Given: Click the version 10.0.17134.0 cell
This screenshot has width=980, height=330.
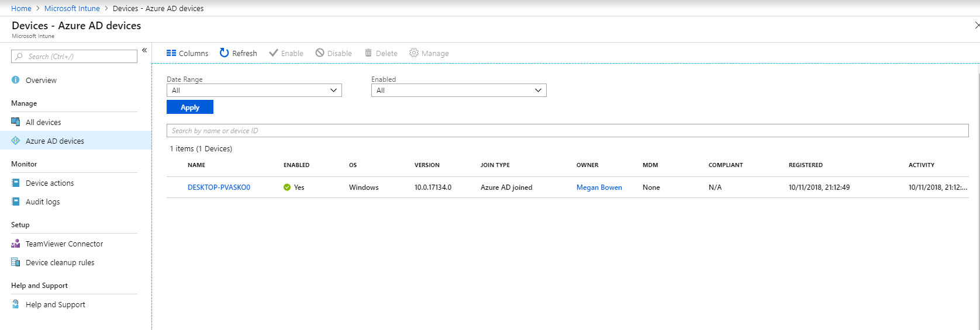Looking at the screenshot, I should pyautogui.click(x=433, y=187).
